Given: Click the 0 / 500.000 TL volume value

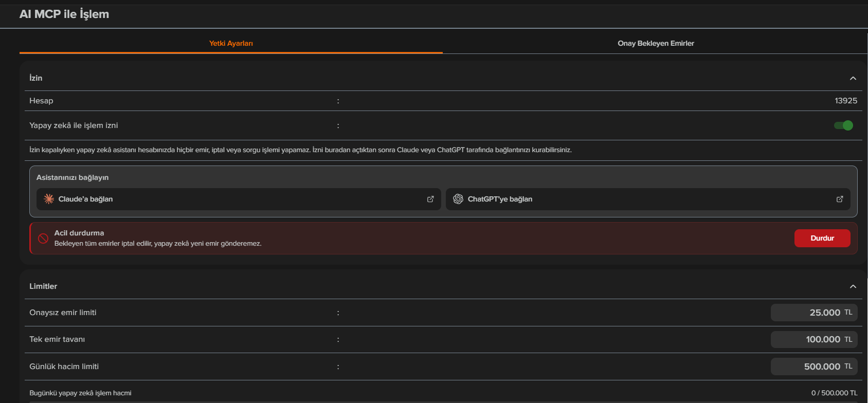Looking at the screenshot, I should click(834, 393).
